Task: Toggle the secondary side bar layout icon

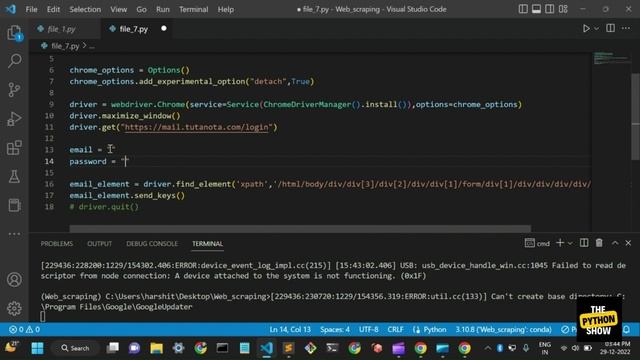Action: 550,9
